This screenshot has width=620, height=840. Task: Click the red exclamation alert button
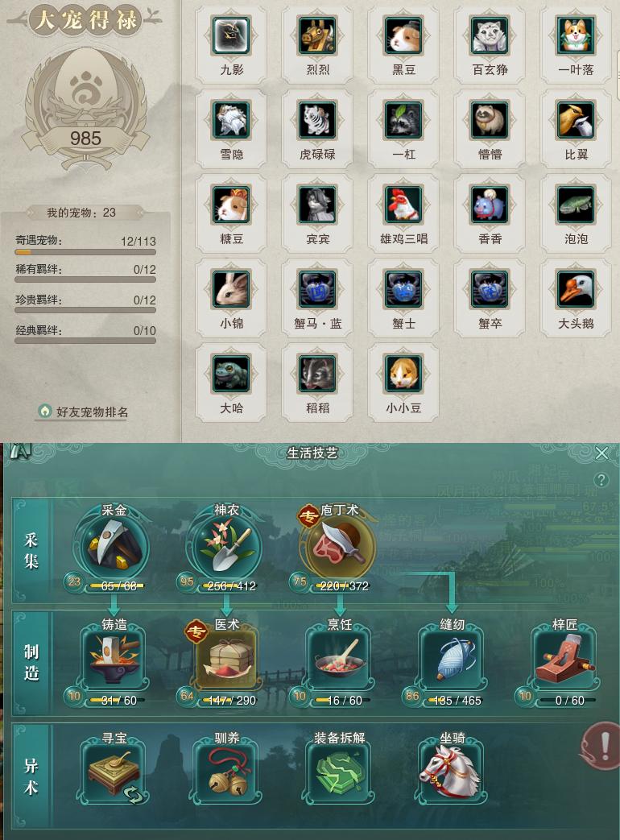click(x=602, y=744)
